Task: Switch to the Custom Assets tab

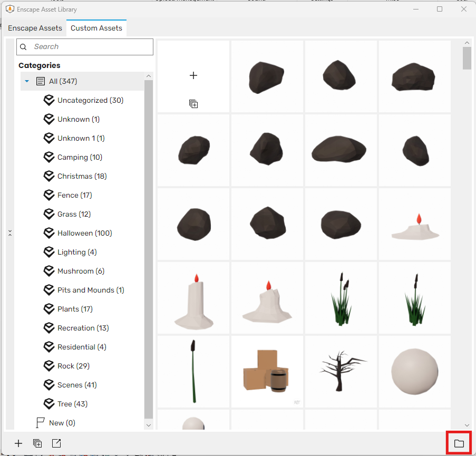Action: click(96, 28)
